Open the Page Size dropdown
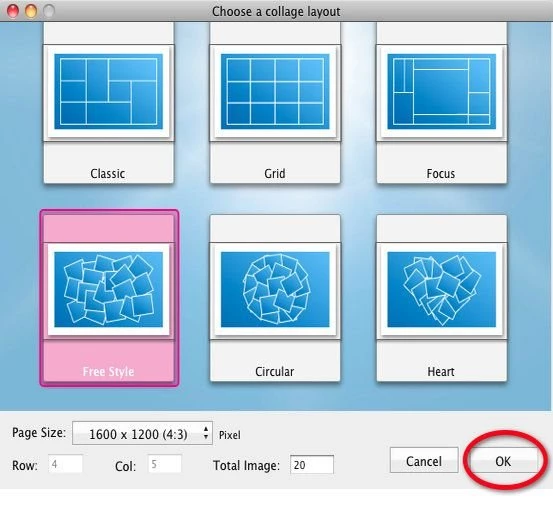The width and height of the screenshot is (553, 505). [x=142, y=433]
